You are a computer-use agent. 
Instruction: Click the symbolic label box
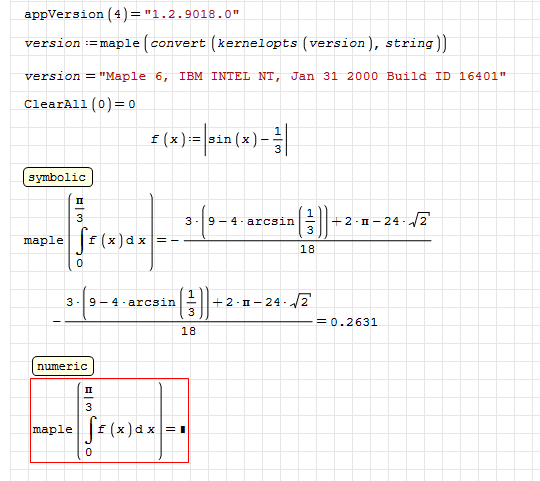point(58,177)
